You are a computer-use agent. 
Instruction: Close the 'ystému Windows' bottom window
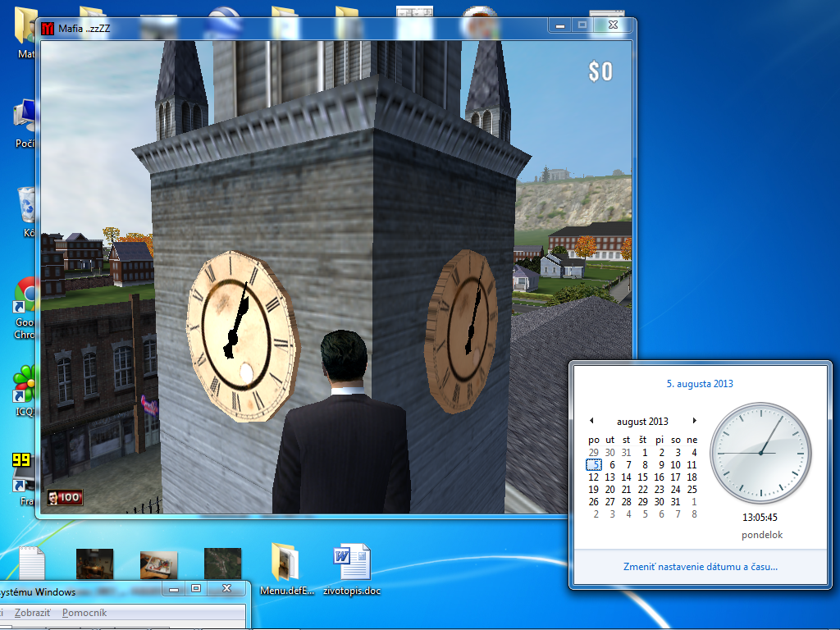click(x=226, y=589)
